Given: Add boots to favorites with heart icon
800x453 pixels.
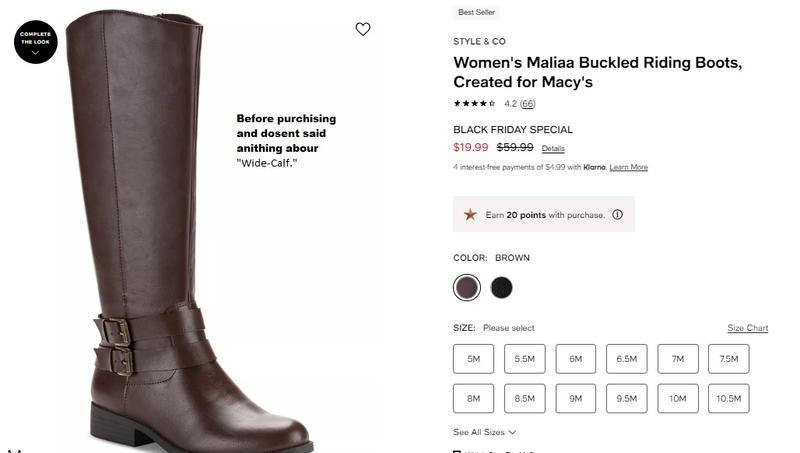Looking at the screenshot, I should coord(363,29).
